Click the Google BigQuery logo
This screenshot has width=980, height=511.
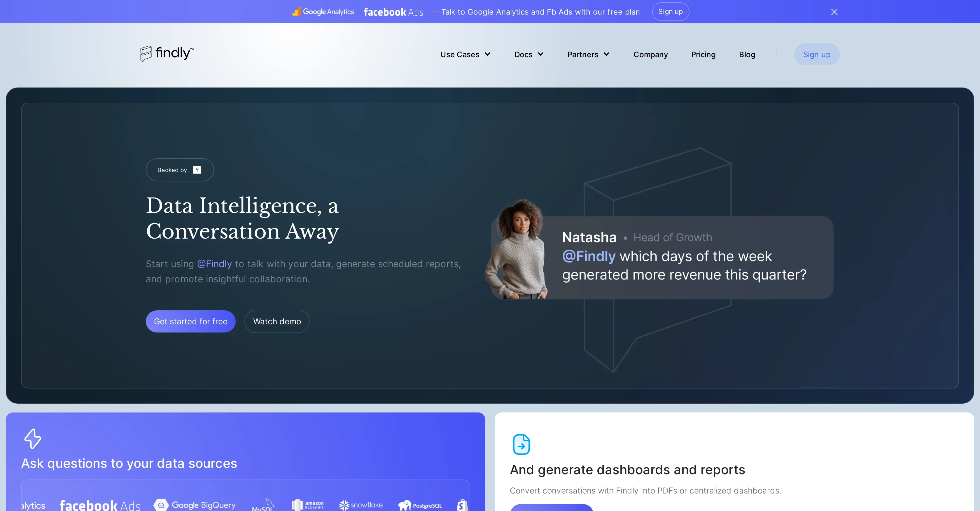[195, 505]
